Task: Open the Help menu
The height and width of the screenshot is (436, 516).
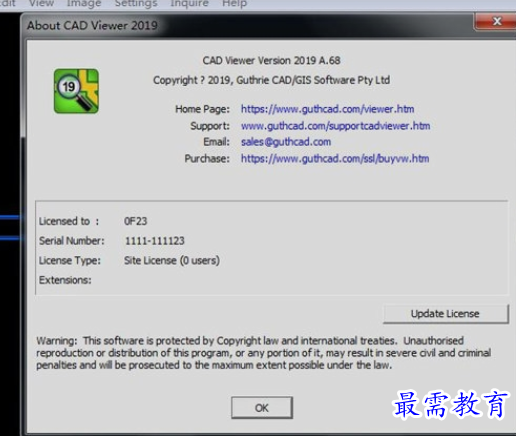Action: pyautogui.click(x=234, y=3)
